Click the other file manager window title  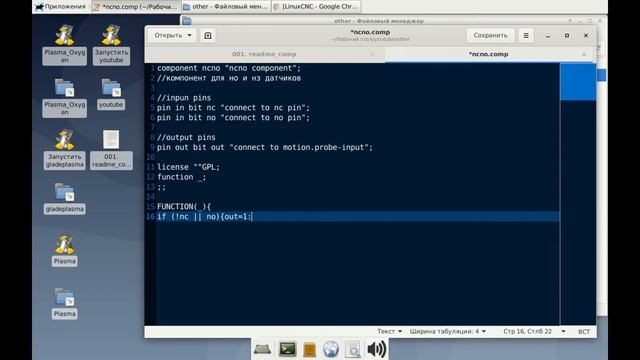pos(379,20)
